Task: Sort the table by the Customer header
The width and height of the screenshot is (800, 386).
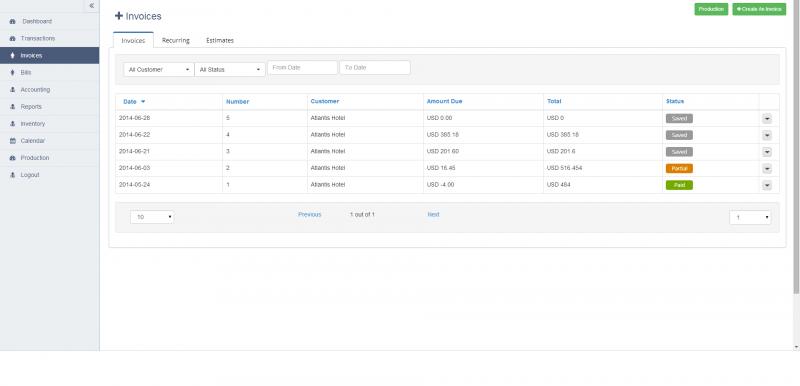Action: 324,101
